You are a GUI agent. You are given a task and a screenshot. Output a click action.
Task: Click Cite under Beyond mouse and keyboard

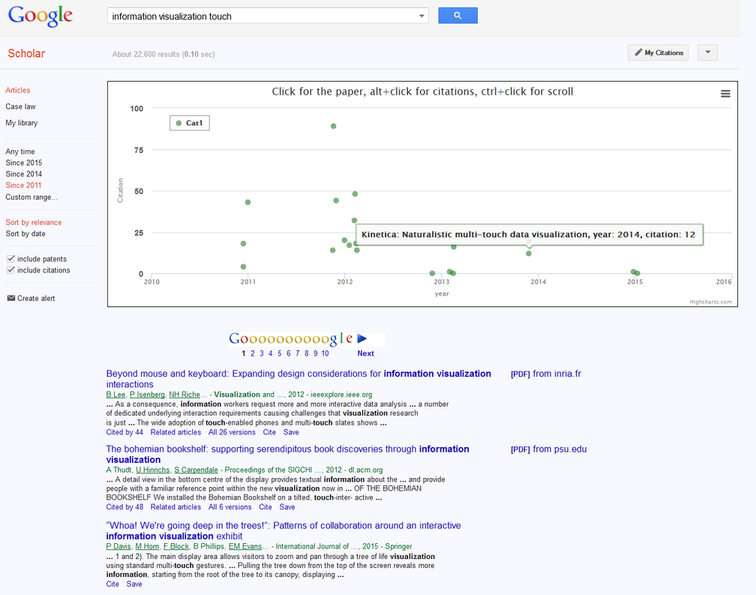click(x=269, y=432)
